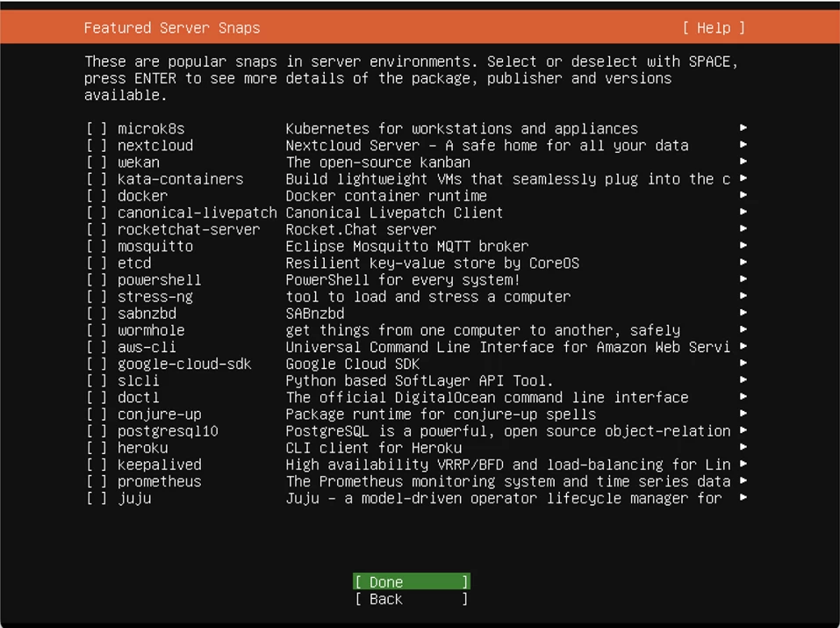Click the 'slcli' snap name
840x628 pixels.
(x=138, y=381)
